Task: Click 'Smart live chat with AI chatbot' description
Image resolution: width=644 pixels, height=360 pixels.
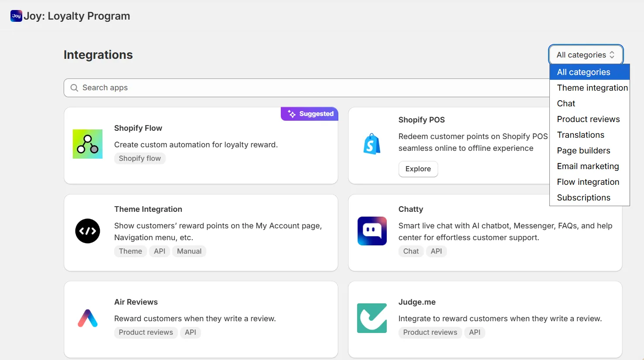Action: (x=505, y=231)
